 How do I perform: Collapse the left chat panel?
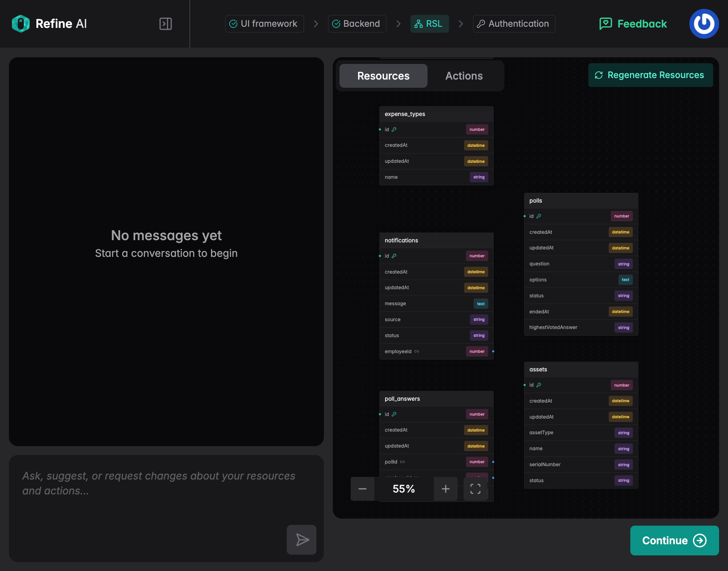coord(166,23)
